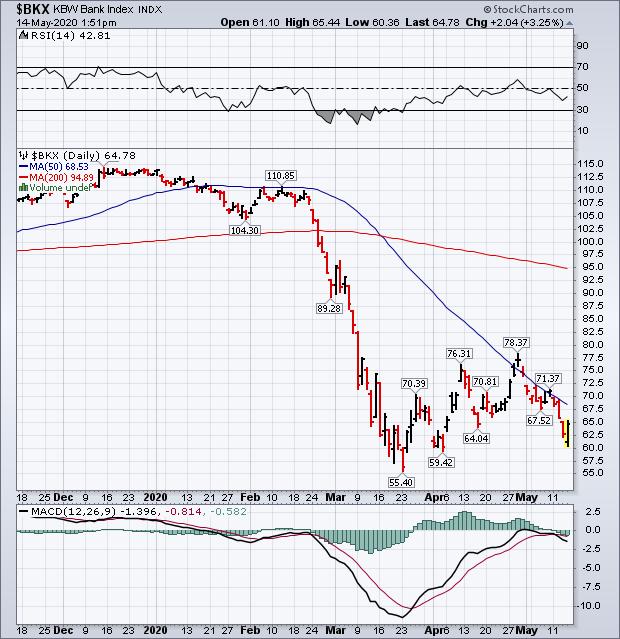Click the red MA(200) line marker in legend
This screenshot has width=620, height=639.
click(x=22, y=177)
